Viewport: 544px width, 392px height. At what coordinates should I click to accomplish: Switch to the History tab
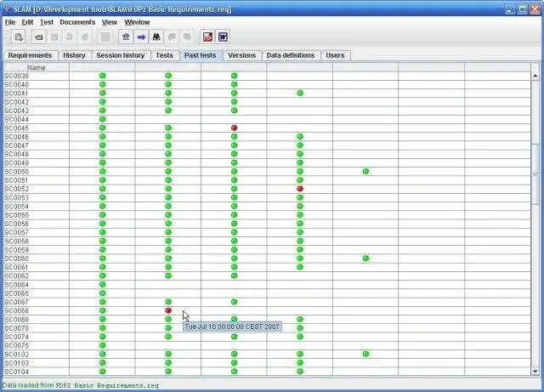(x=74, y=55)
